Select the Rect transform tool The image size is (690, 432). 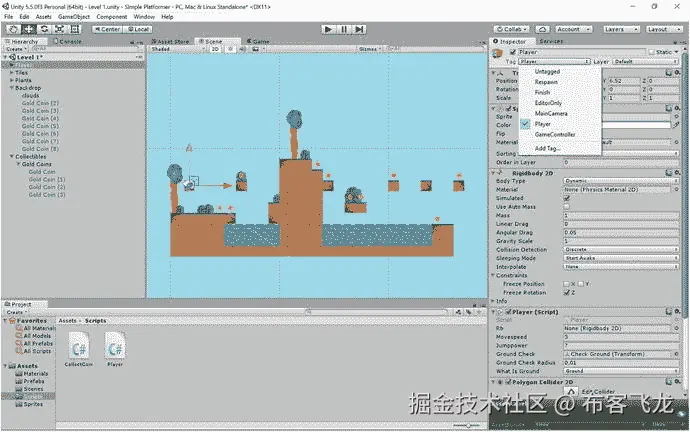[x=75, y=29]
